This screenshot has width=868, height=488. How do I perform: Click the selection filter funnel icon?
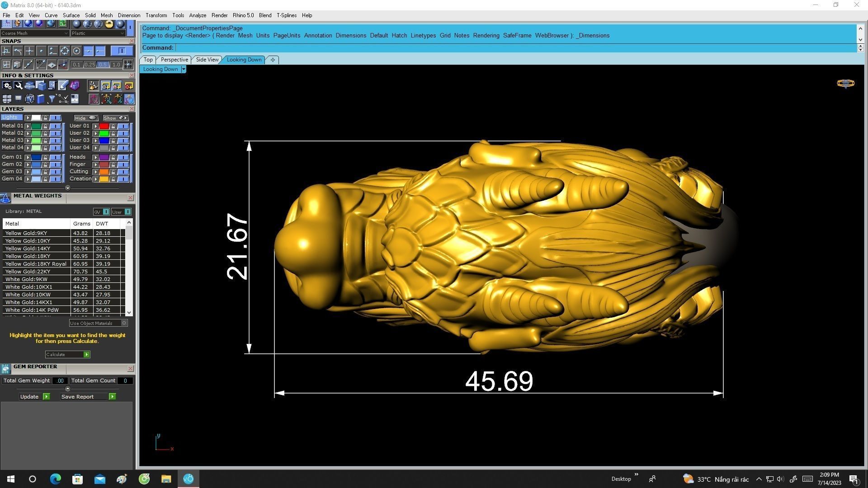(x=52, y=99)
